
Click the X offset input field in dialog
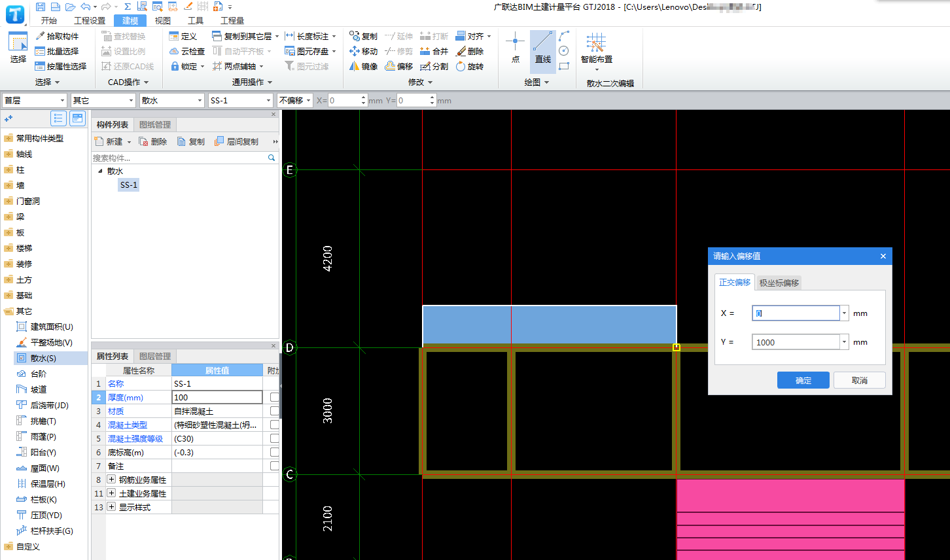click(x=796, y=313)
